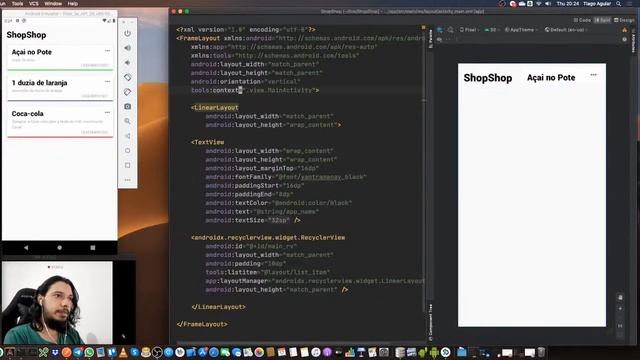This screenshot has width=640, height=360.
Task: Open the Help menu
Action: [x=73, y=3]
